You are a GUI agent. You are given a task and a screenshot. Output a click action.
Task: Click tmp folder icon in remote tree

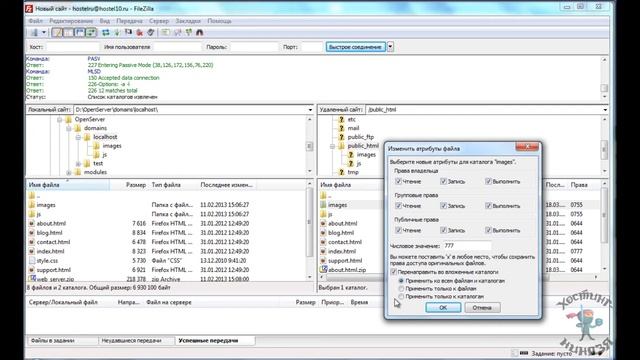[x=341, y=172]
